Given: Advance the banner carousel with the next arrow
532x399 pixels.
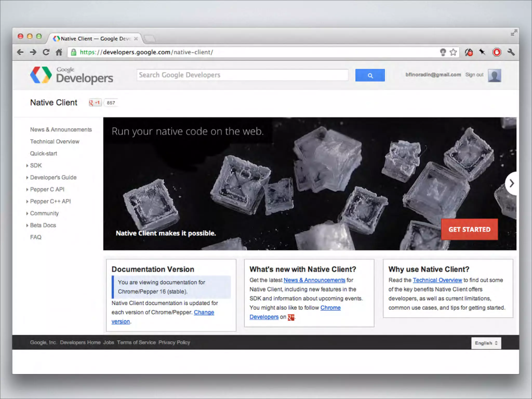Looking at the screenshot, I should [x=511, y=183].
